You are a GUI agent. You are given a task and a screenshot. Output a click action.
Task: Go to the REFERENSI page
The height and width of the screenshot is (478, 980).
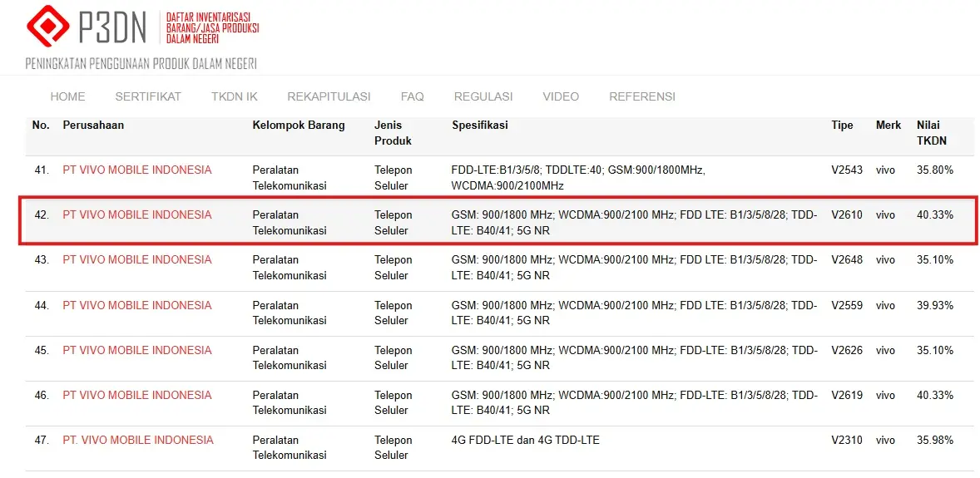642,97
